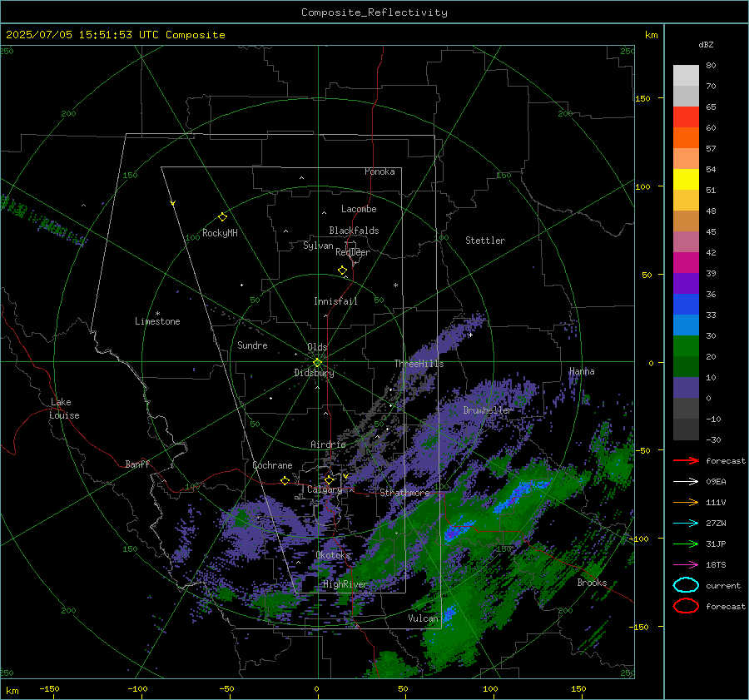
Task: Click the Ponoka city label
Action: coord(379,171)
